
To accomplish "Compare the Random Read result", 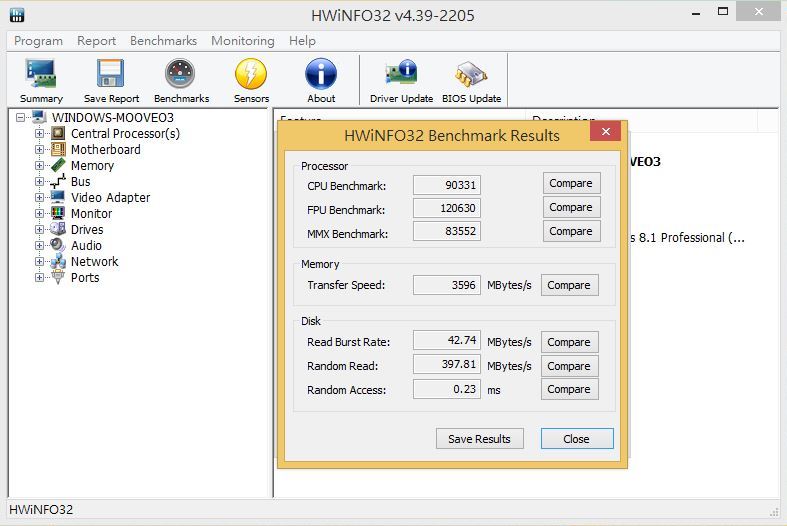I will click(x=569, y=366).
